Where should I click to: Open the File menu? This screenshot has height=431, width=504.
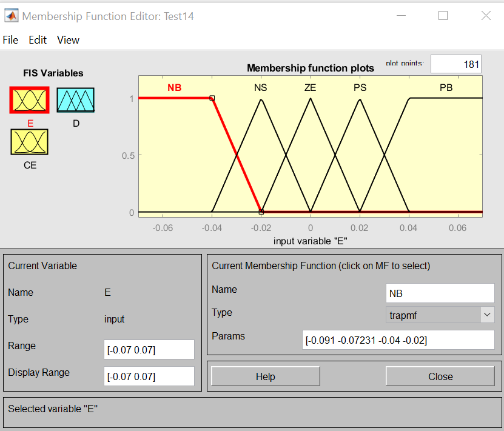[10, 40]
